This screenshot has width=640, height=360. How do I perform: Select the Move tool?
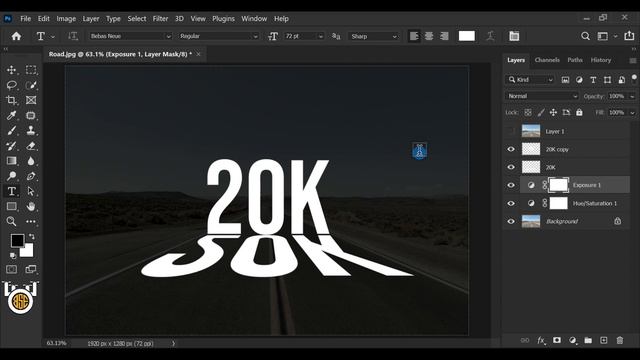click(x=11, y=70)
